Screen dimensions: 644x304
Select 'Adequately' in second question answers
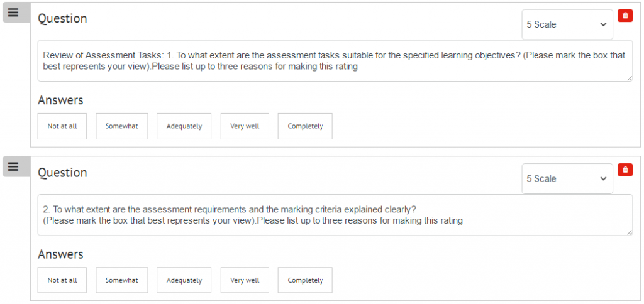(x=184, y=281)
